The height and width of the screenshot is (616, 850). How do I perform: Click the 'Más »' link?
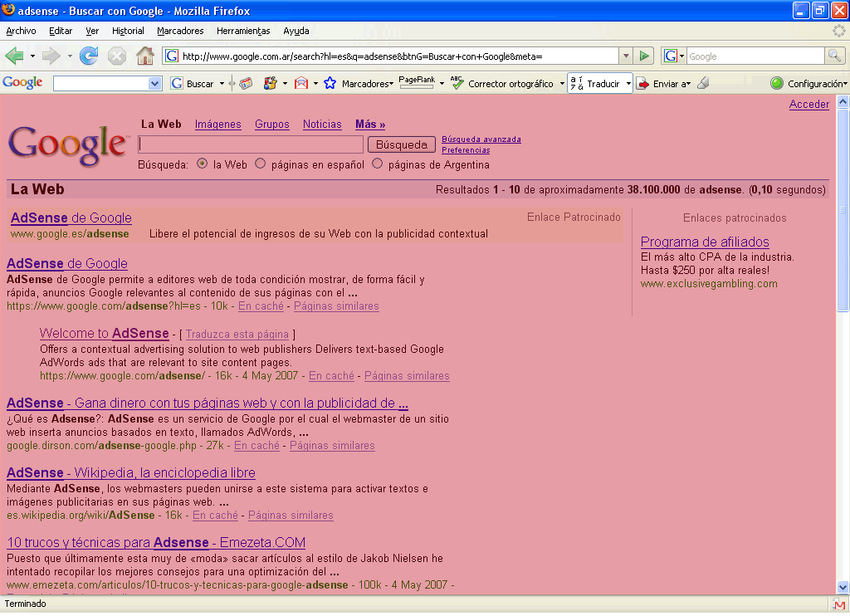coord(370,125)
